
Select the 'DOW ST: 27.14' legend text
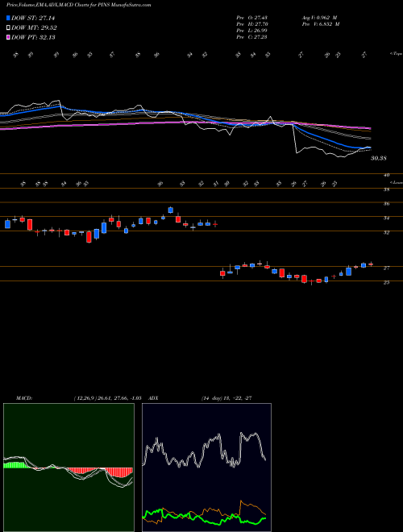pos(33,18)
